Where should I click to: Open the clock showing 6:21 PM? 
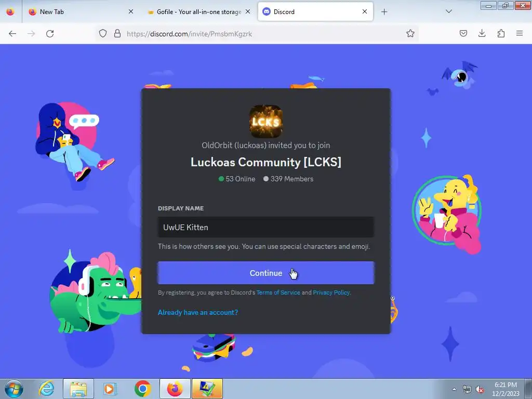[x=506, y=389]
